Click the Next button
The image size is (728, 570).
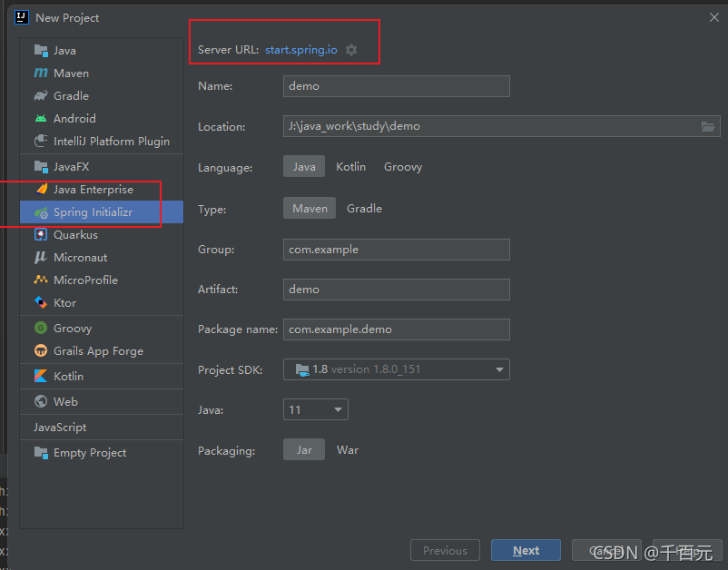tap(526, 550)
